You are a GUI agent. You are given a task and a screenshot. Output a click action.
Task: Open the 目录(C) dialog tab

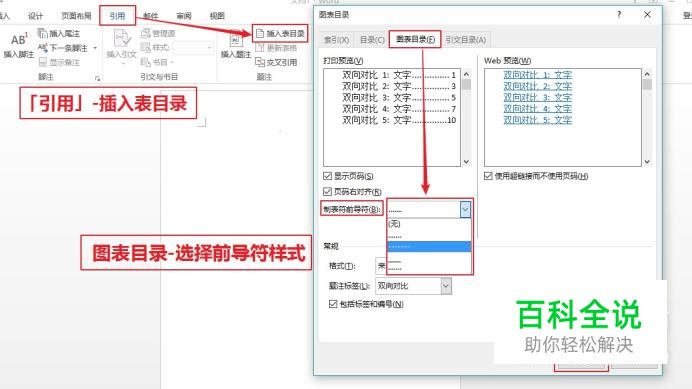[372, 40]
